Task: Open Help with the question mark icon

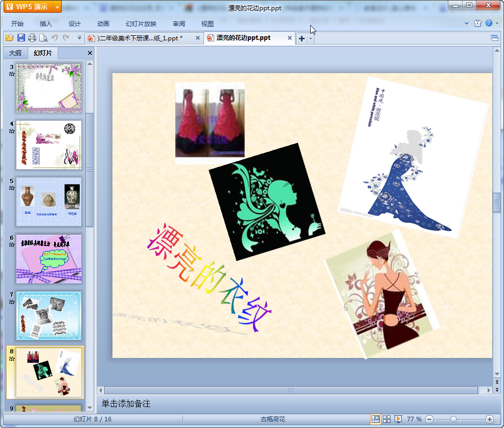Action: [x=489, y=23]
